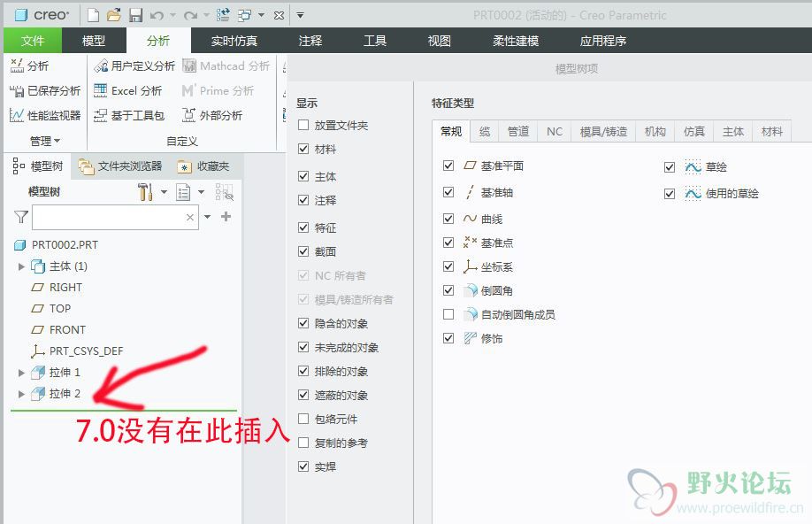Screen dimensions: 812x524
Task: Open dropdown next to tree columns icon
Action: tap(201, 192)
